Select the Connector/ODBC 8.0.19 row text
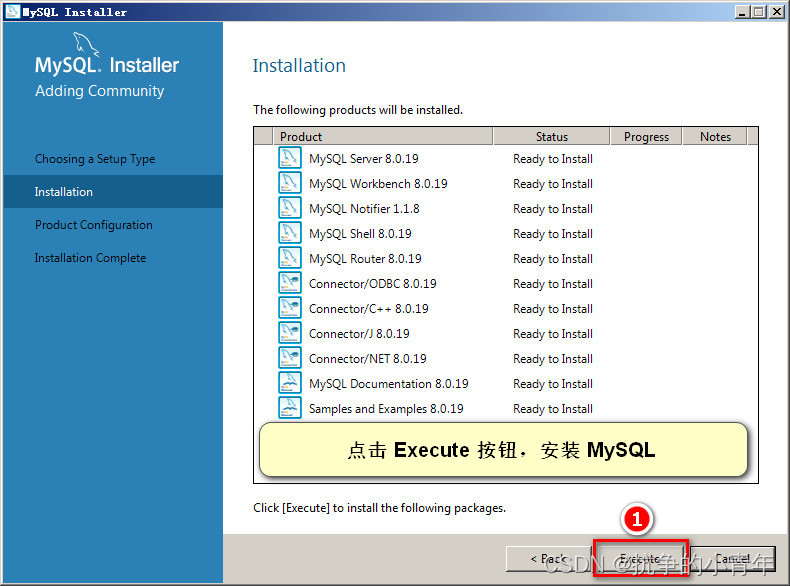The image size is (790, 586). 372,284
